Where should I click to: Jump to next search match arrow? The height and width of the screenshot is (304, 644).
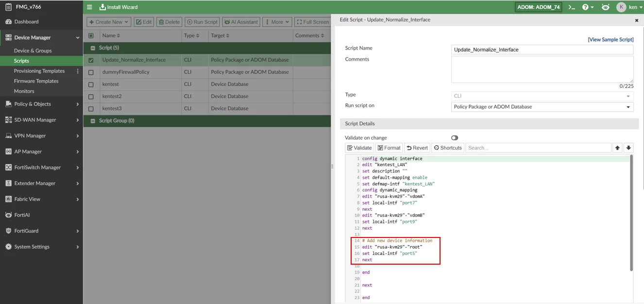pos(628,148)
